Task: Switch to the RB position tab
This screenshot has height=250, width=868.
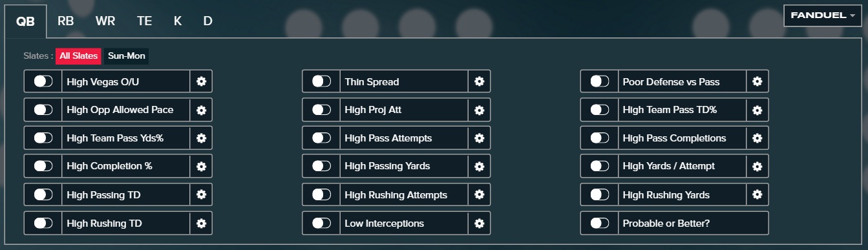Action: pos(65,21)
